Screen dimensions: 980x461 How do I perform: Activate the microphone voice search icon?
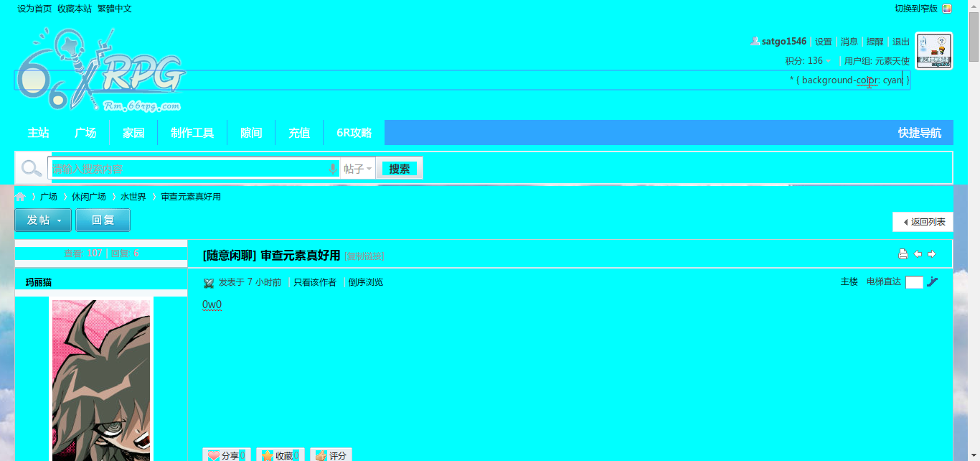(x=332, y=169)
